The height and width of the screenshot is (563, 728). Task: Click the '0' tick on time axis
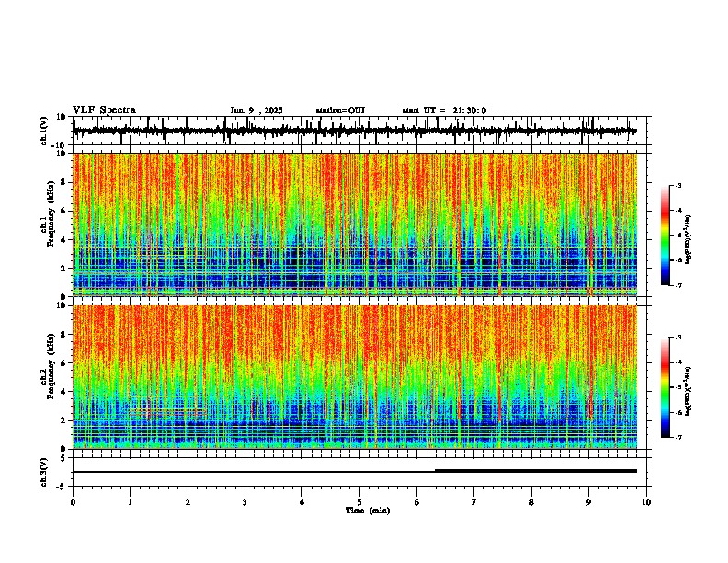(73, 502)
